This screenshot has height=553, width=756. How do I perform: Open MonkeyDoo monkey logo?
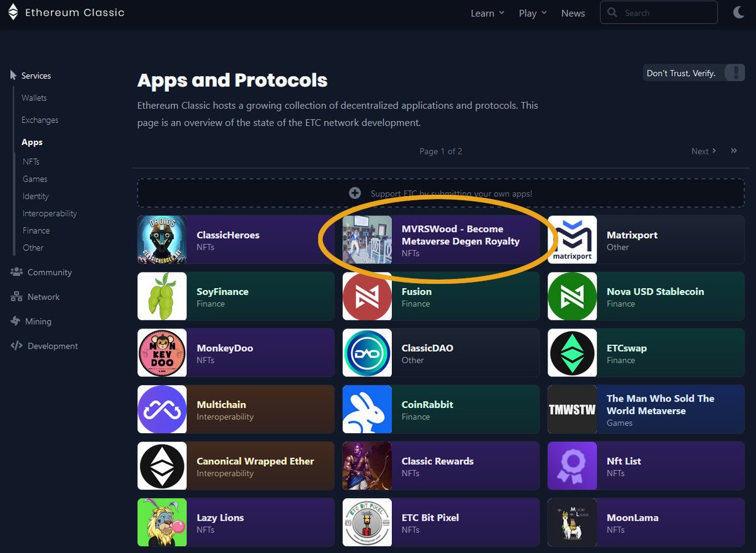162,353
